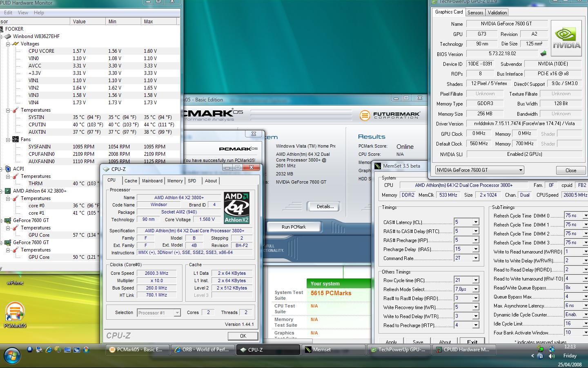Click the BIOS save chip icon in GPU-Z
588x368 pixels.
[543, 54]
